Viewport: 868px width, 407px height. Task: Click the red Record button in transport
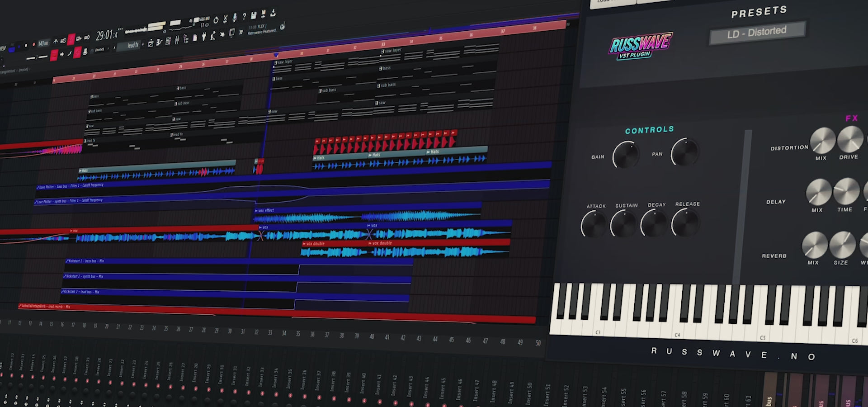[x=33, y=44]
